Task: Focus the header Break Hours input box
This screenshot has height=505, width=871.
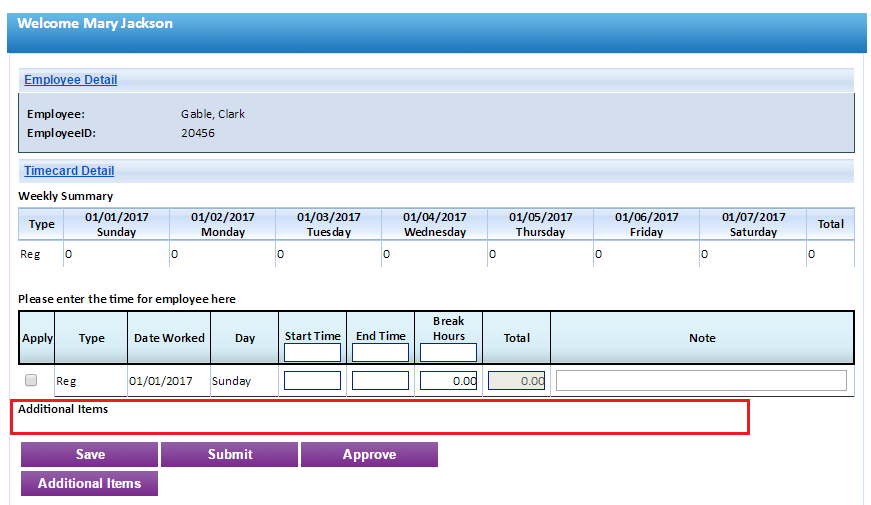Action: pos(448,353)
